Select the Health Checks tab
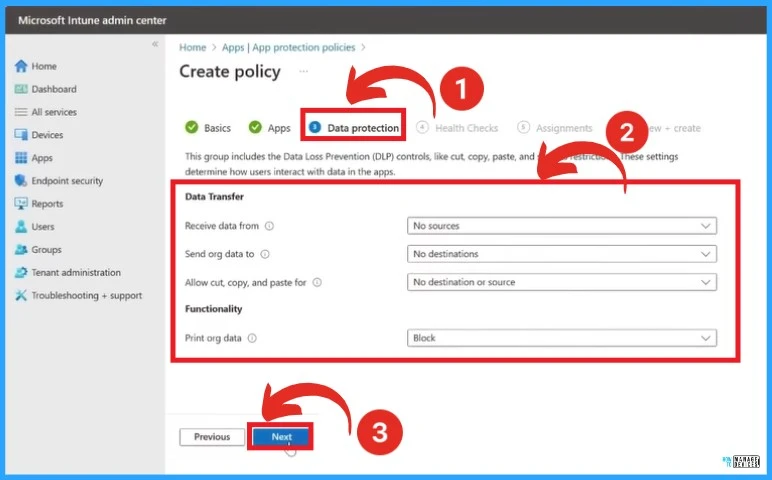This screenshot has height=480, width=772. (x=457, y=128)
